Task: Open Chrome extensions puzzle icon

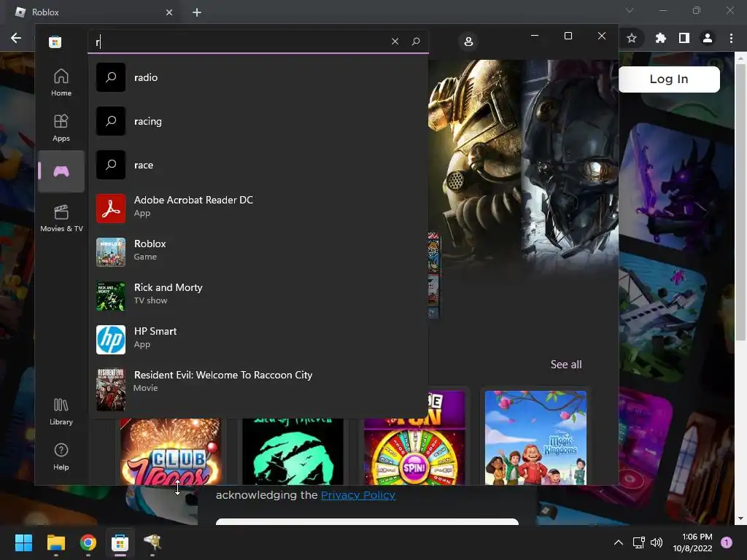Action: (x=660, y=38)
